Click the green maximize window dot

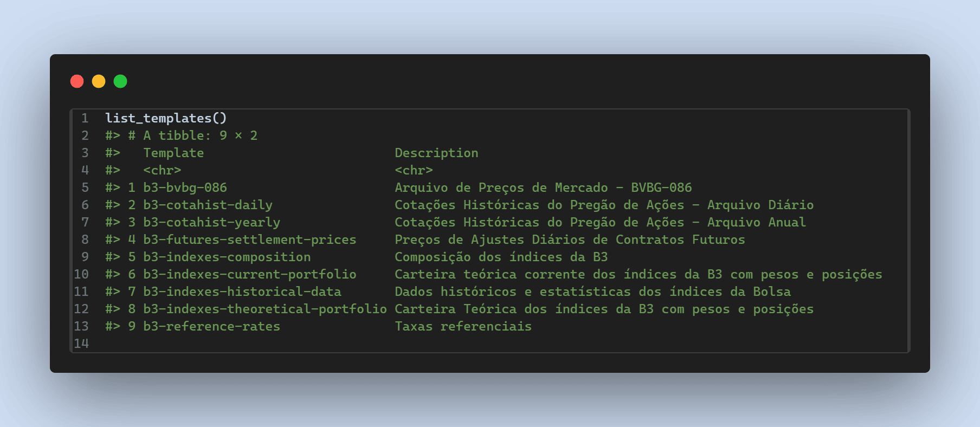[120, 81]
